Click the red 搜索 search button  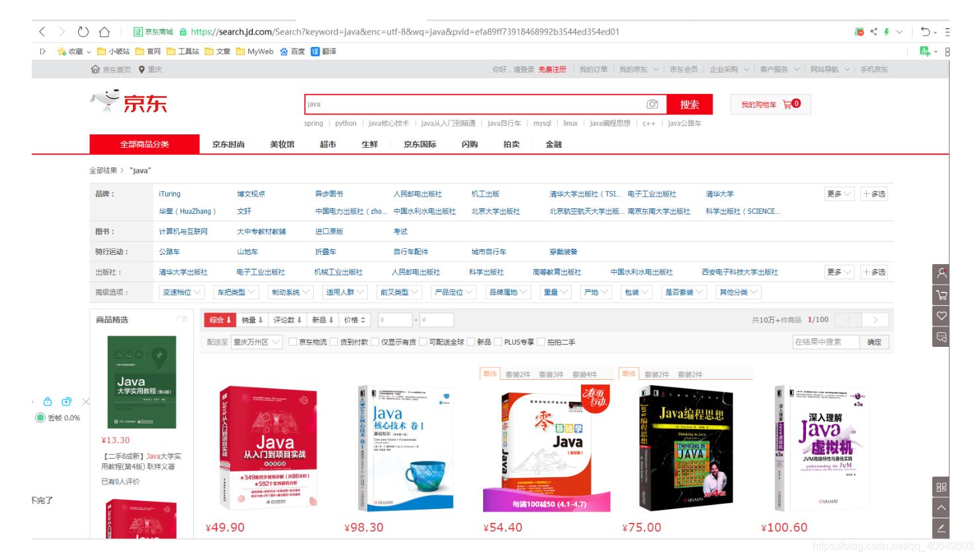[x=690, y=104]
